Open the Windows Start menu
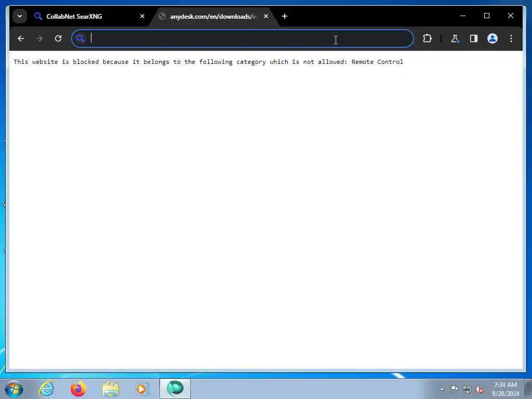 [x=14, y=389]
